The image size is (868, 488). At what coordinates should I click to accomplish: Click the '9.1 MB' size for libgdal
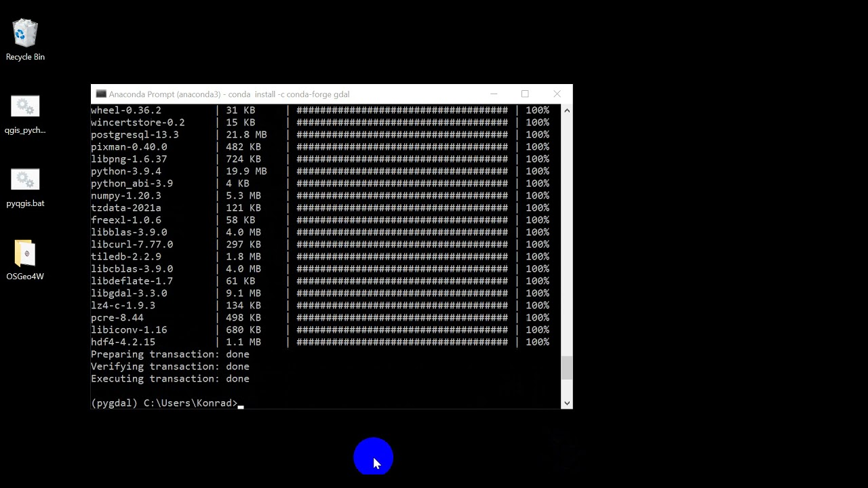click(243, 293)
